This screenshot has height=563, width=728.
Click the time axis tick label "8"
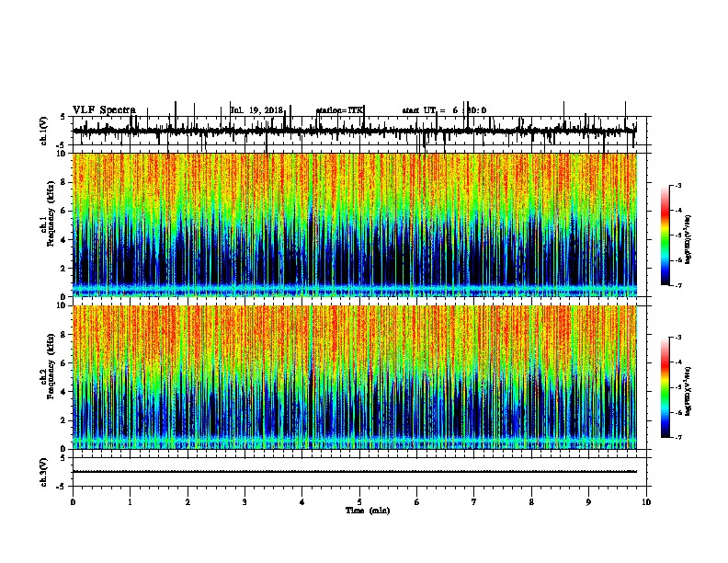(531, 501)
